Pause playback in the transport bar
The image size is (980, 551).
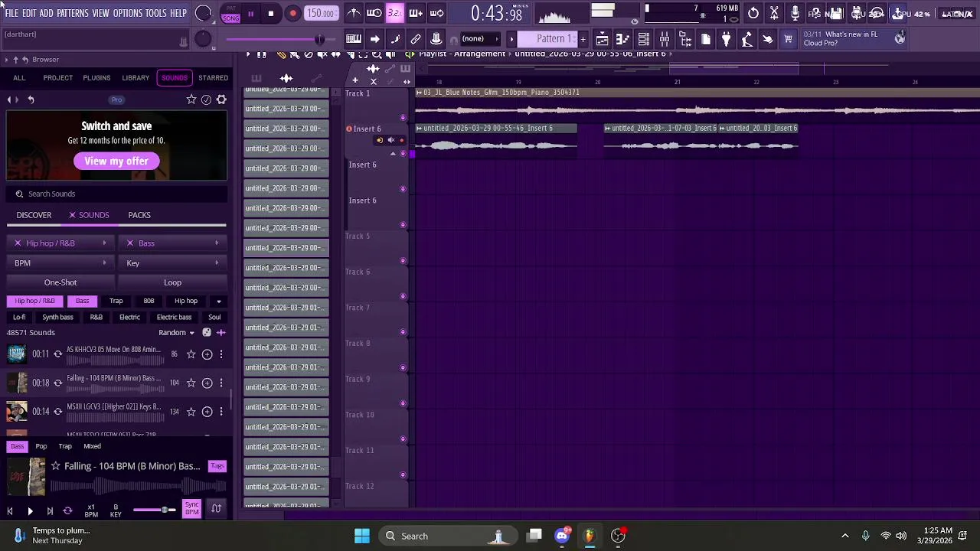tap(250, 13)
